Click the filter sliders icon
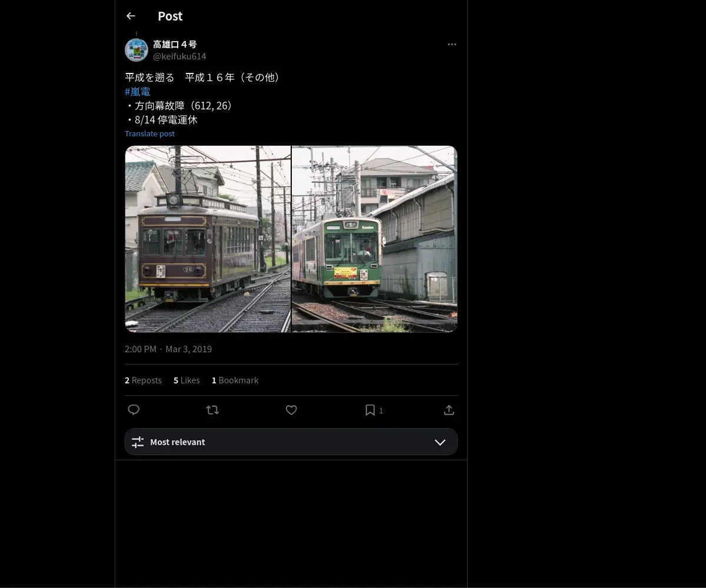This screenshot has height=588, width=706. pos(138,442)
